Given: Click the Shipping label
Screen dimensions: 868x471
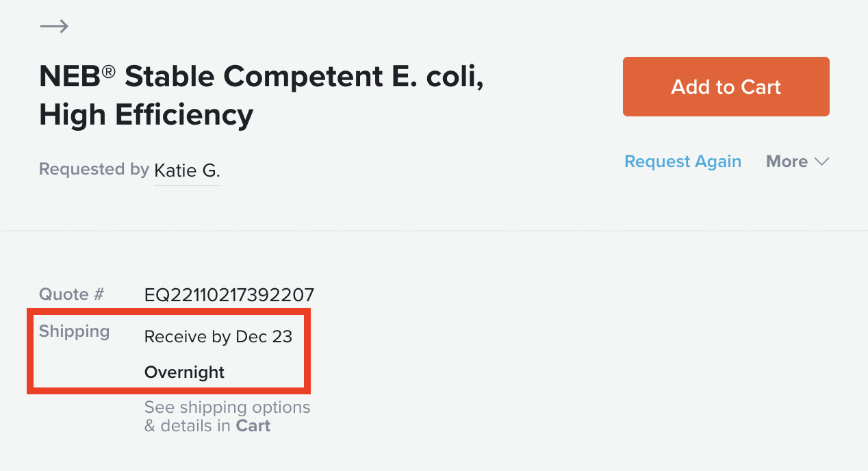Looking at the screenshot, I should (x=74, y=331).
